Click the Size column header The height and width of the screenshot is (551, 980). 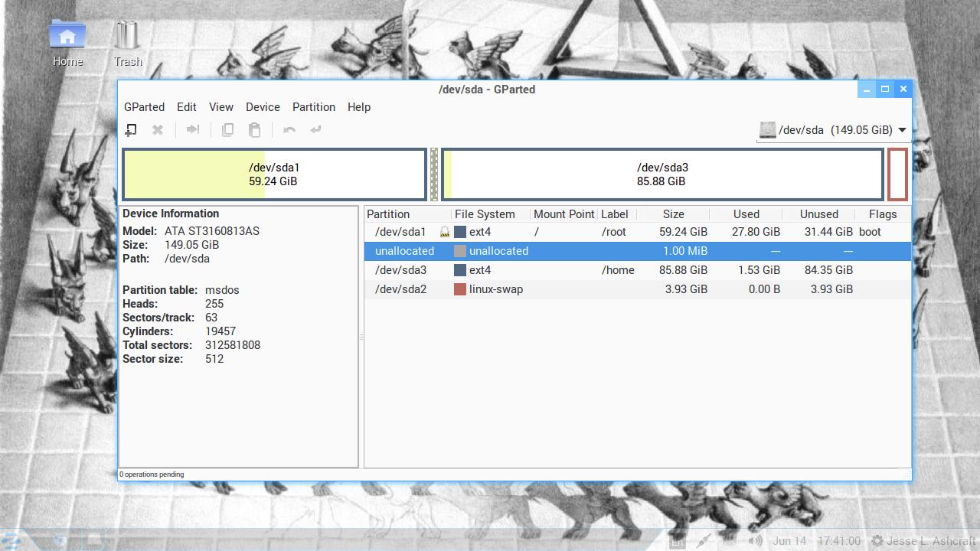[x=673, y=214]
